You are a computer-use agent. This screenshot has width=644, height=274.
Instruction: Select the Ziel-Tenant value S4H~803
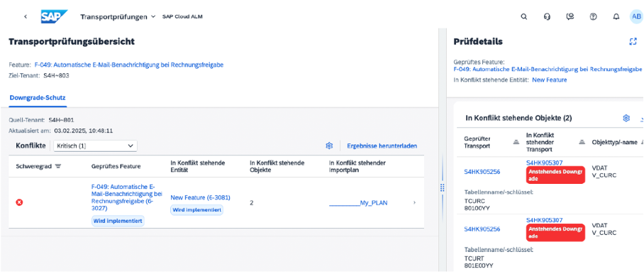click(56, 75)
